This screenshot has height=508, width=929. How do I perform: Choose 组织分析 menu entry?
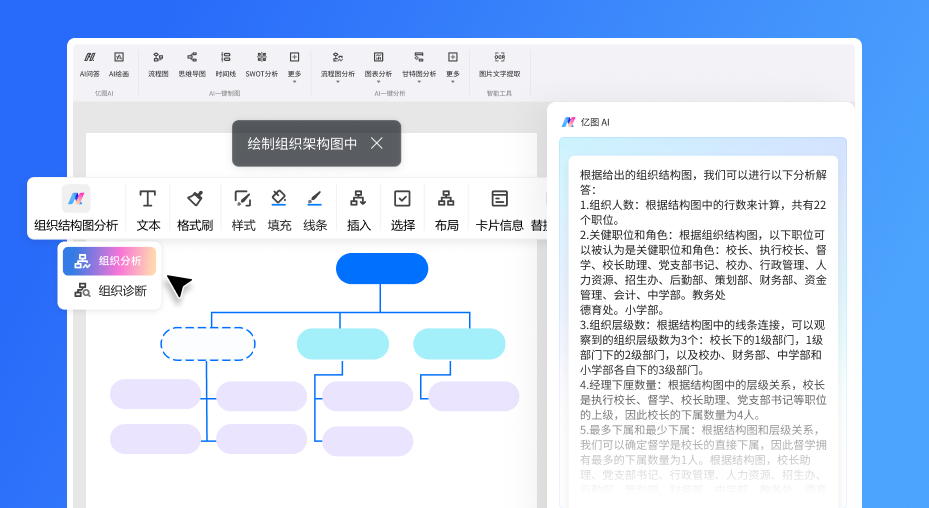110,261
